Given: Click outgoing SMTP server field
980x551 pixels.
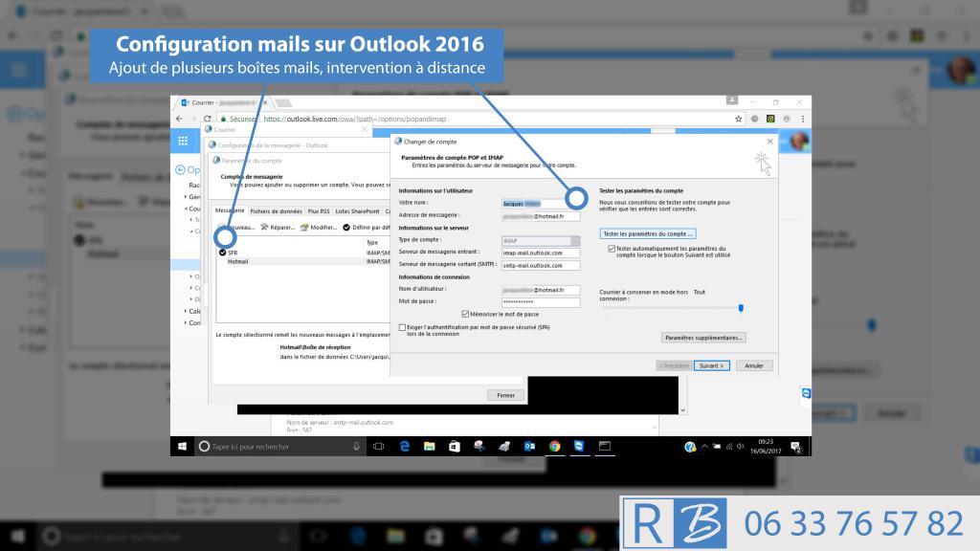Looking at the screenshot, I should (541, 266).
